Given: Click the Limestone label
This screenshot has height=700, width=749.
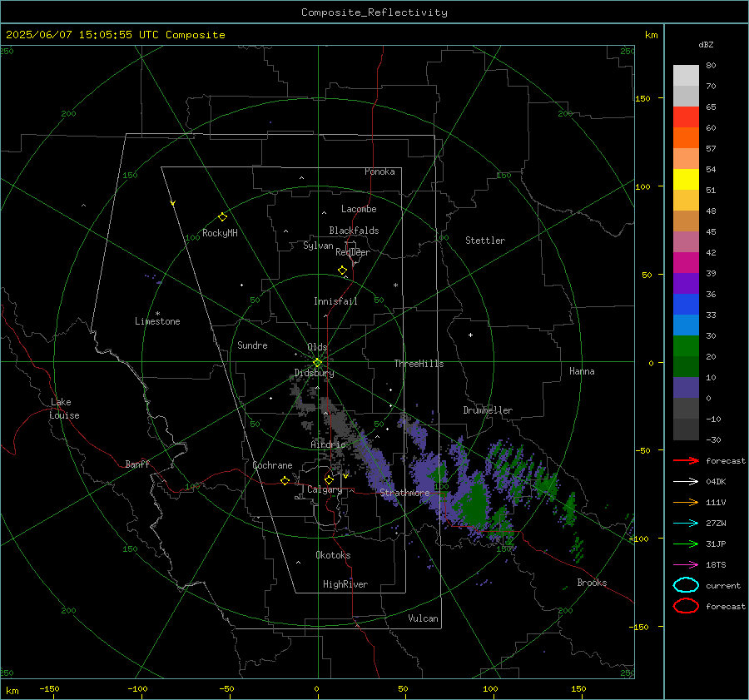Looking at the screenshot, I should coord(157,321).
